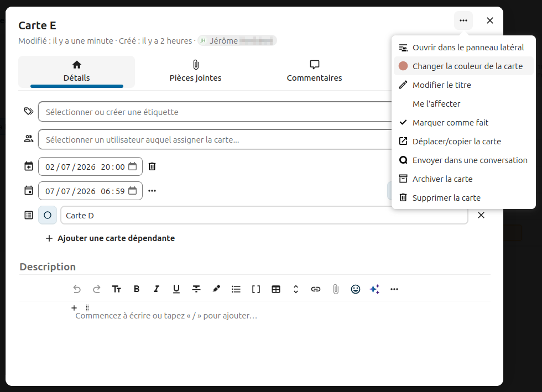542x392 pixels.
Task: Delete the start date with trash icon
Action: 152,166
